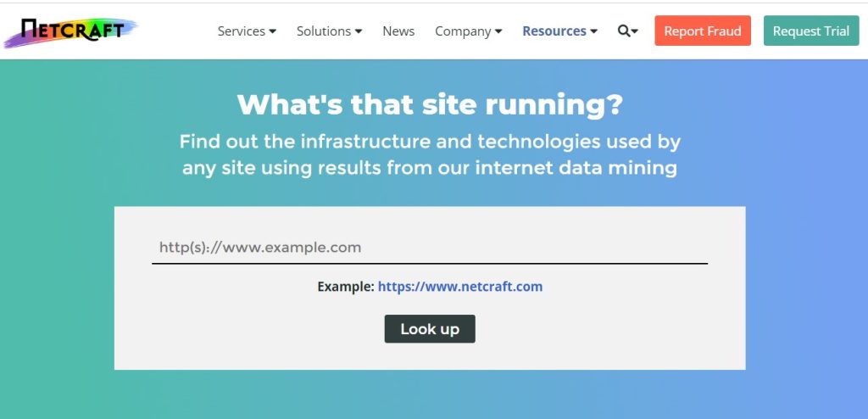Expand the Resources dropdown menu
Viewport: 868px width, 419px height.
tap(559, 31)
